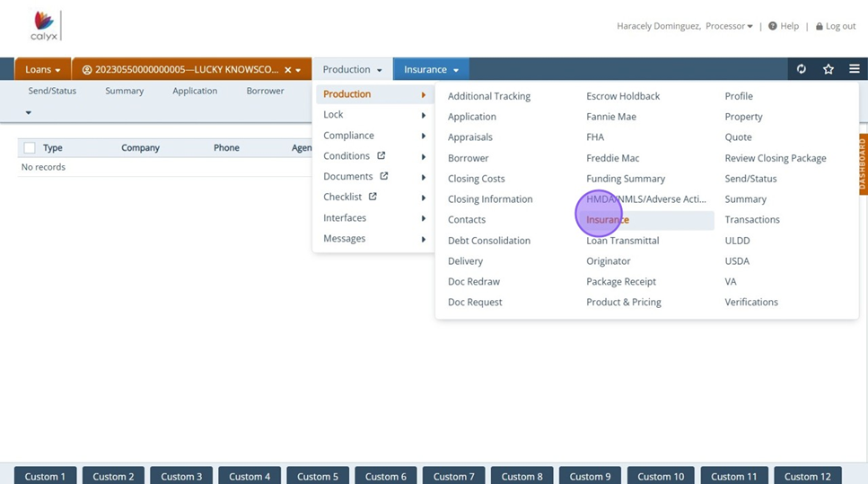Toggle the select-all checkbox in table header

pyautogui.click(x=30, y=148)
